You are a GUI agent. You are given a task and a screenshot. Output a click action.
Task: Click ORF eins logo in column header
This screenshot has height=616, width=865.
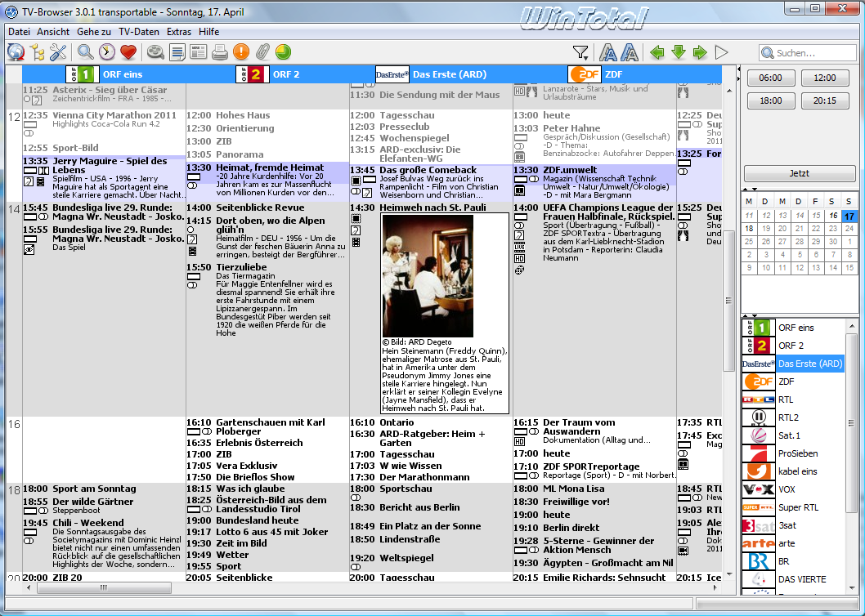pos(83,74)
